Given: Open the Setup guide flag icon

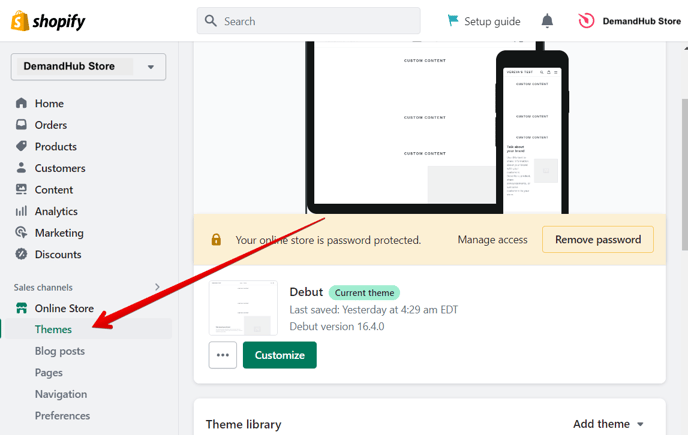Looking at the screenshot, I should [452, 21].
